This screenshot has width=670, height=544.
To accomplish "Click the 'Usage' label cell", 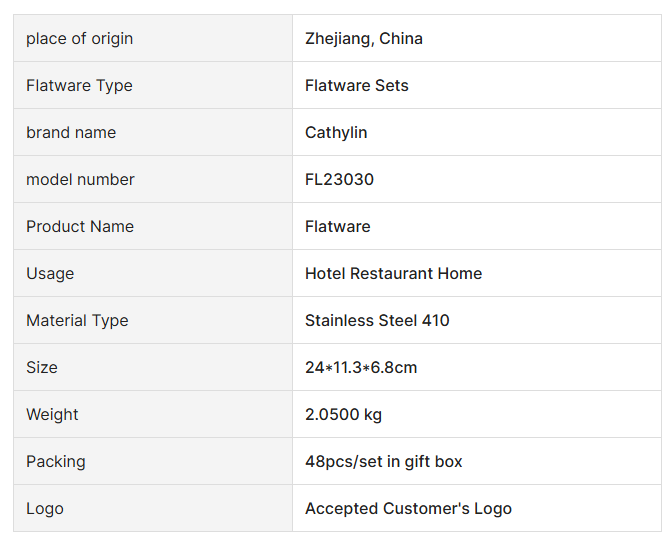I will point(50,274).
